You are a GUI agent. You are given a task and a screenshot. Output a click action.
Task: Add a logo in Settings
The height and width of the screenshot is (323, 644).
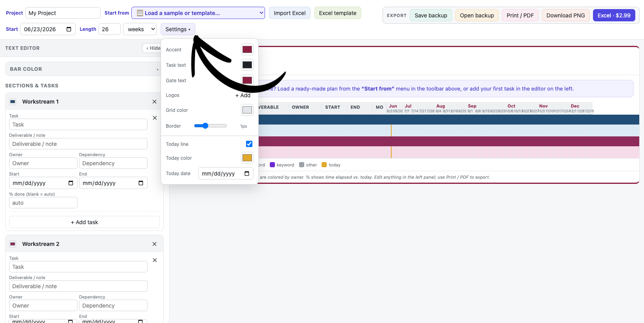pyautogui.click(x=243, y=95)
